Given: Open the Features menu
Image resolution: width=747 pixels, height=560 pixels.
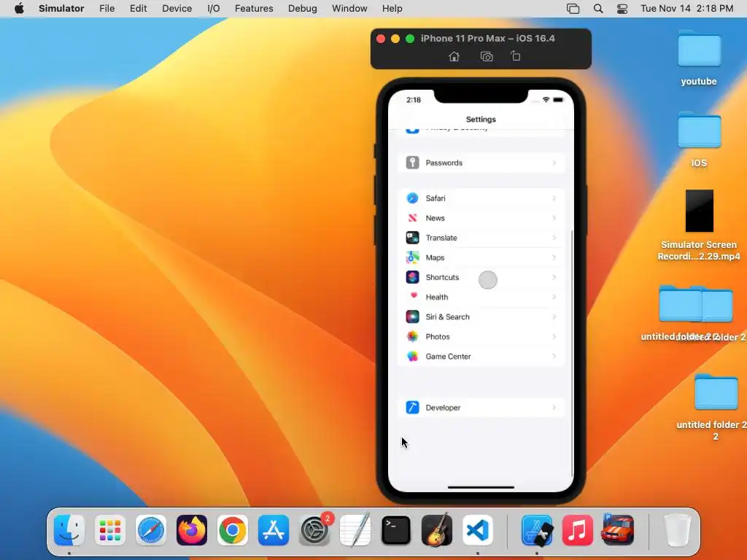Looking at the screenshot, I should coord(254,9).
